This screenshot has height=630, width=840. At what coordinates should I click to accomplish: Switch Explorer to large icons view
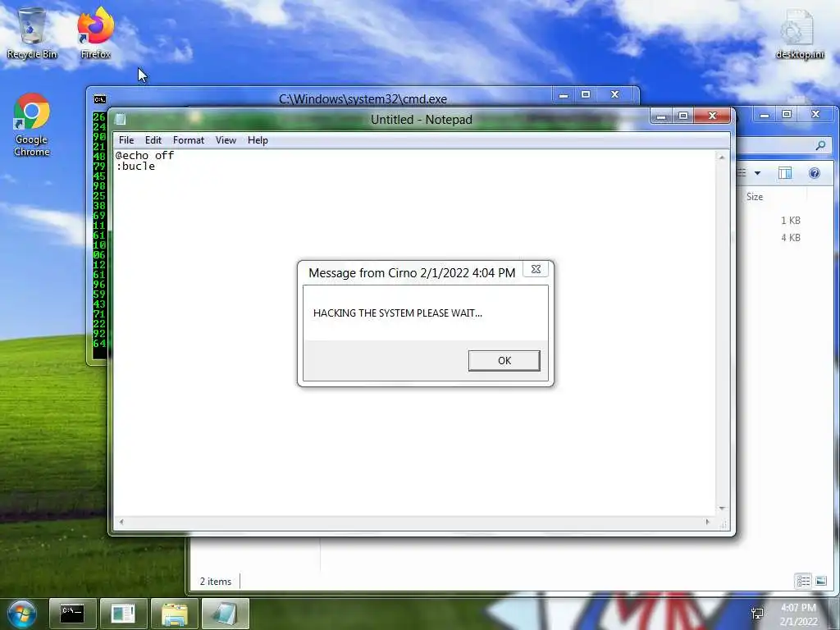click(820, 581)
